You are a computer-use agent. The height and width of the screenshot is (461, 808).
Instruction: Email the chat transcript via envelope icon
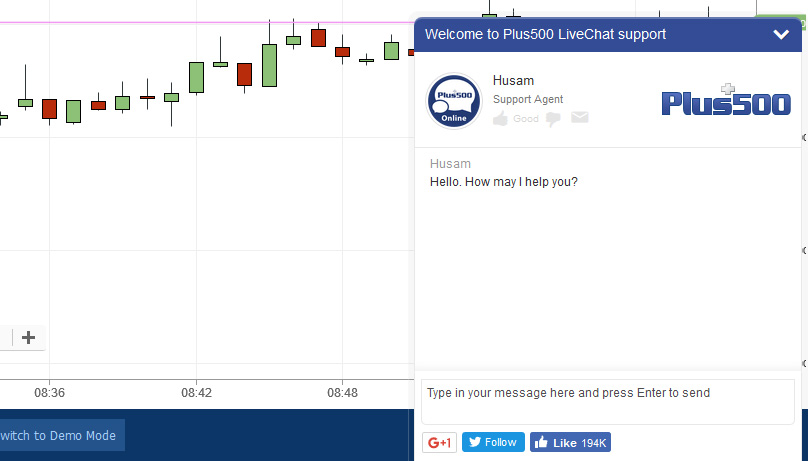point(580,117)
